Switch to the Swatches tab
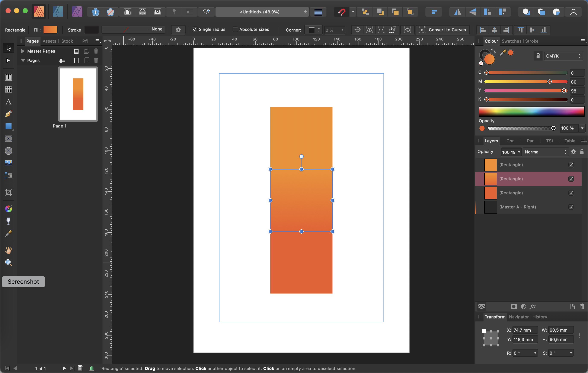Image resolution: width=588 pixels, height=373 pixels. (512, 41)
